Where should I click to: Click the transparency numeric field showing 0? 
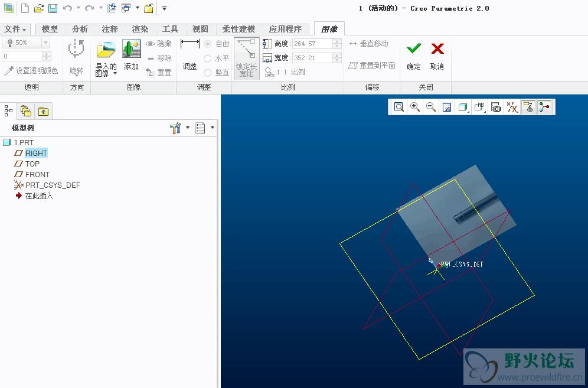(x=22, y=56)
